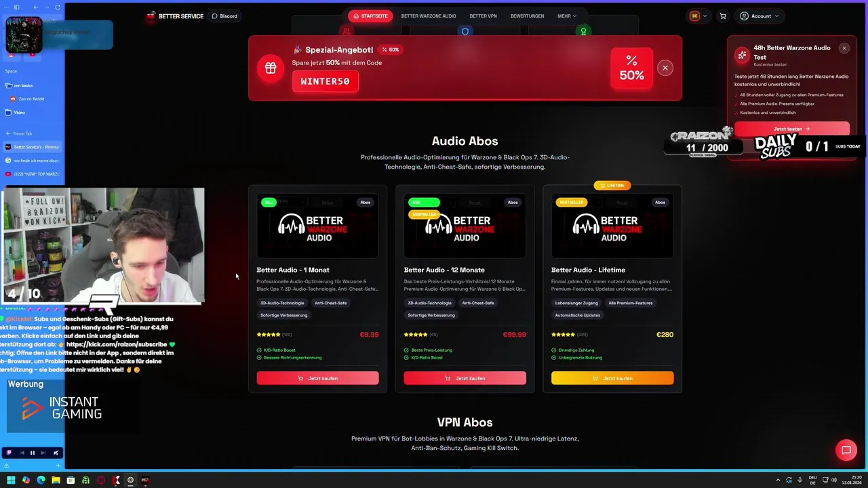Viewport: 868px width, 488px height.
Task: Click Lebenslanger Zugang tag on Lifetime card
Action: pos(576,303)
